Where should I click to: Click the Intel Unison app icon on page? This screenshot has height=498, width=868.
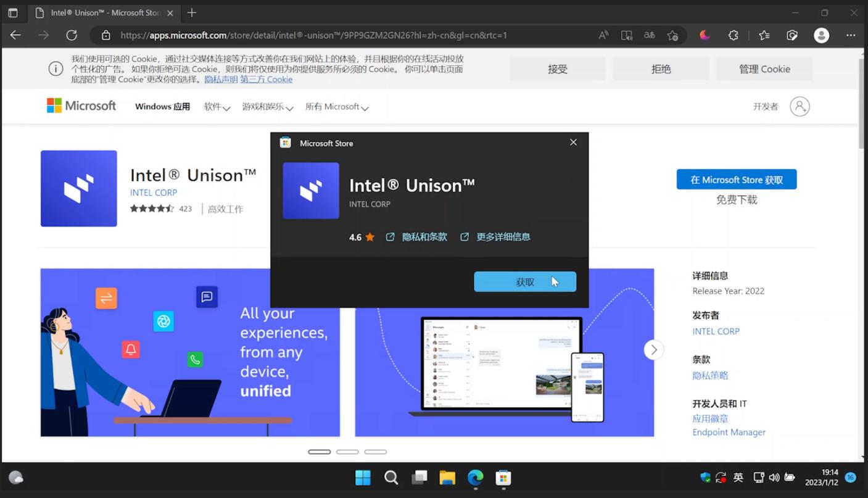79,188
